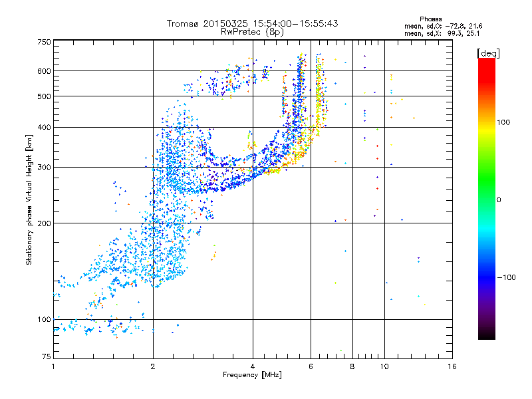Click the x-axis tick label '10'
The width and height of the screenshot is (532, 399).
[384, 366]
